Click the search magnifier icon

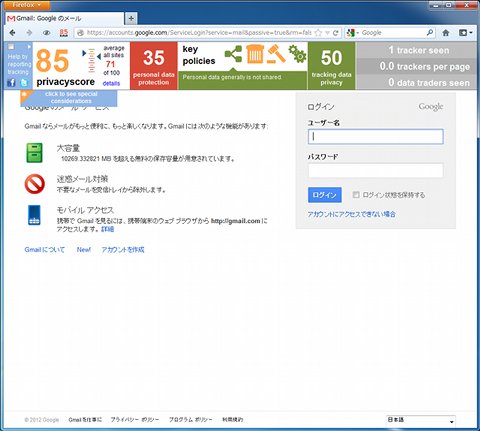(x=430, y=33)
